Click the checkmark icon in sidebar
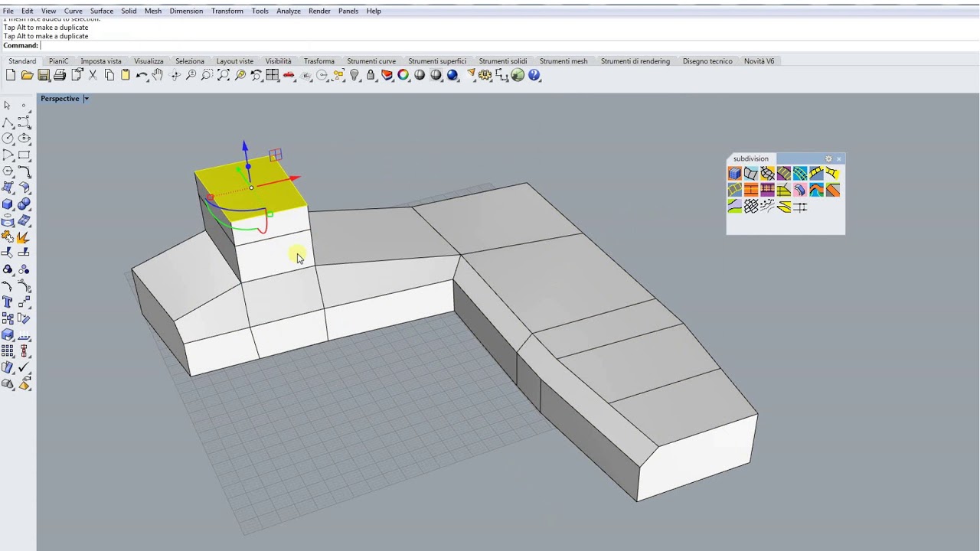The height and width of the screenshot is (551, 980). pyautogui.click(x=24, y=368)
